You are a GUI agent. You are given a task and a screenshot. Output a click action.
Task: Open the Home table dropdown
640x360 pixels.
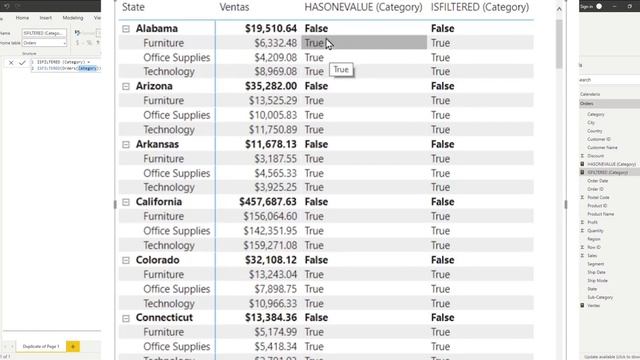(44, 43)
